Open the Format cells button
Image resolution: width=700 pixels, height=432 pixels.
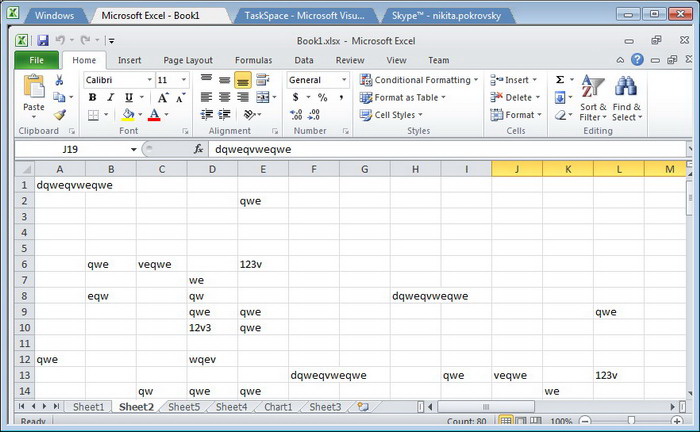[516, 115]
